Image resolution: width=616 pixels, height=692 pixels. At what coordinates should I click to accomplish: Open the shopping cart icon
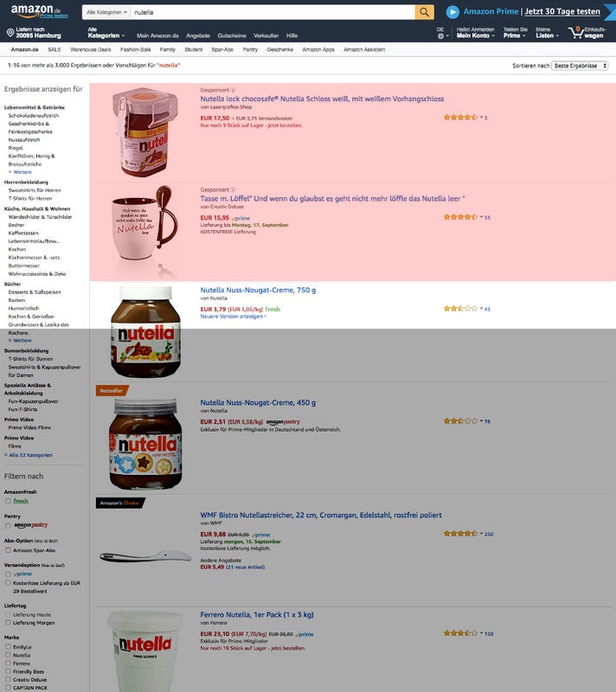point(575,32)
